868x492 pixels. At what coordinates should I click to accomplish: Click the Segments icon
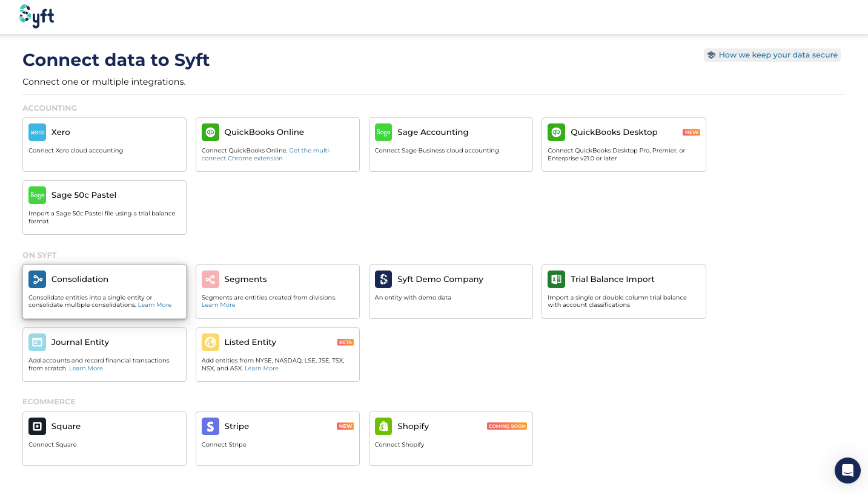(x=210, y=279)
